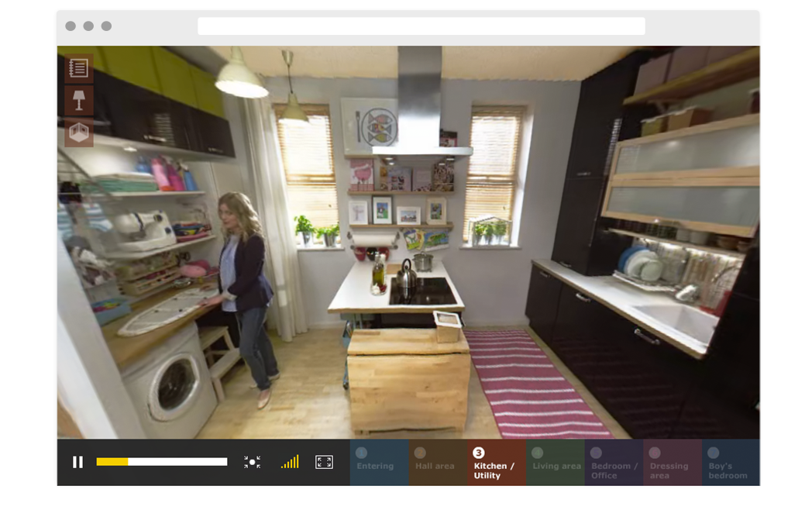Image resolution: width=812 pixels, height=510 pixels.
Task: Open the room floor-plan cube icon
Action: [x=79, y=133]
